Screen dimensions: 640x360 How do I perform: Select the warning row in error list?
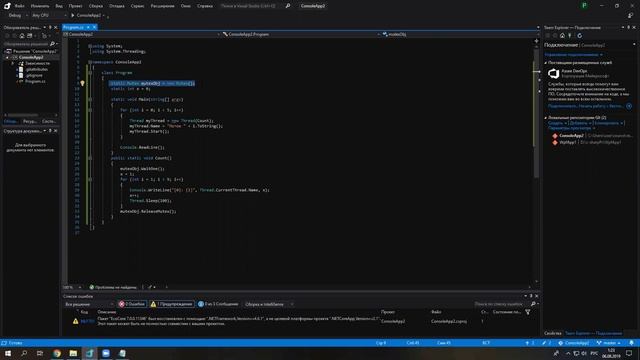[301, 322]
